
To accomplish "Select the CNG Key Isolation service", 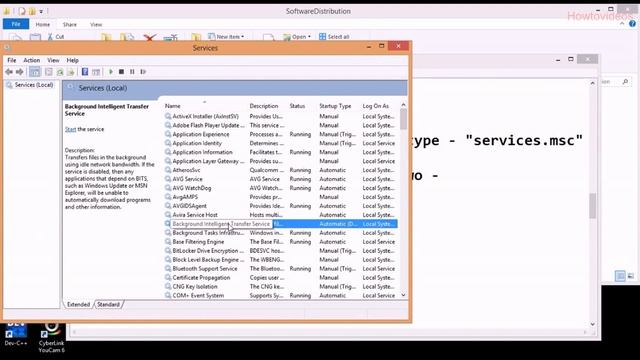I will point(195,287).
